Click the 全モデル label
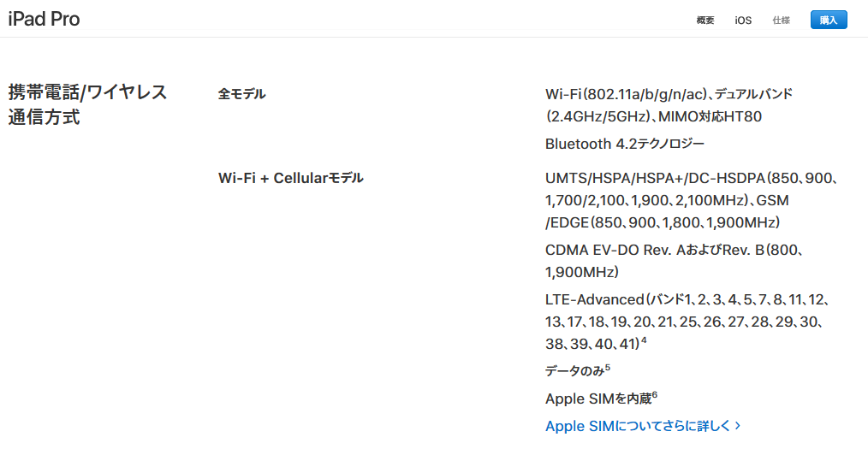868x449 pixels. [241, 94]
